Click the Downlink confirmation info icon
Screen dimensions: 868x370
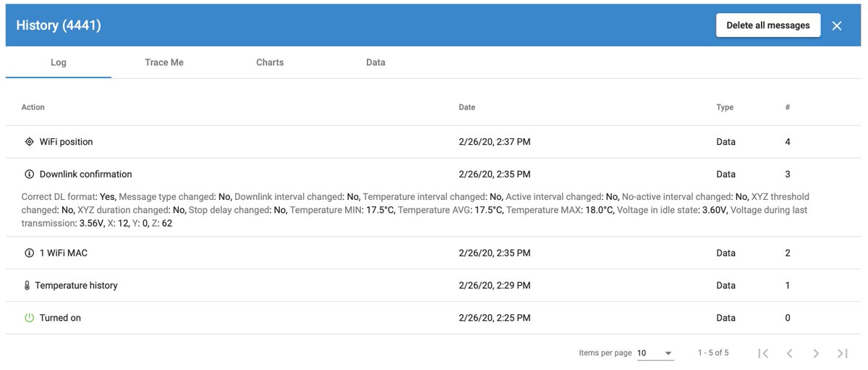29,175
